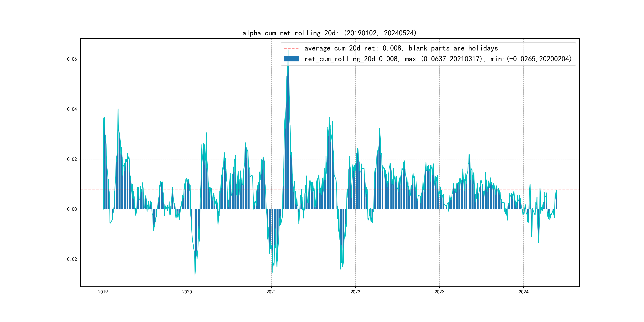This screenshot has height=322, width=644.
Task: Click the lowest trough in early 2020
Action: (x=195, y=274)
